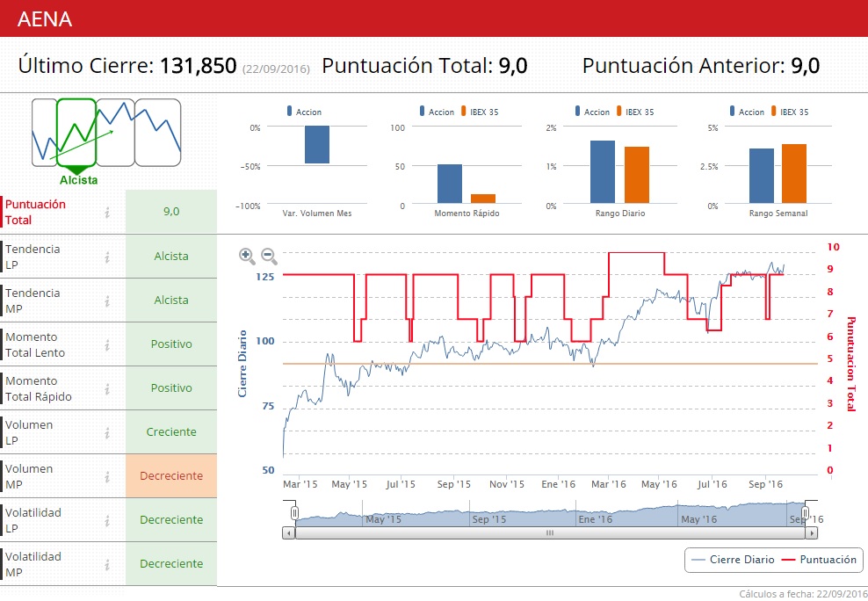Click the orange IBEX 35 bar in Rango Diario
The width and height of the screenshot is (868, 601).
tap(637, 175)
